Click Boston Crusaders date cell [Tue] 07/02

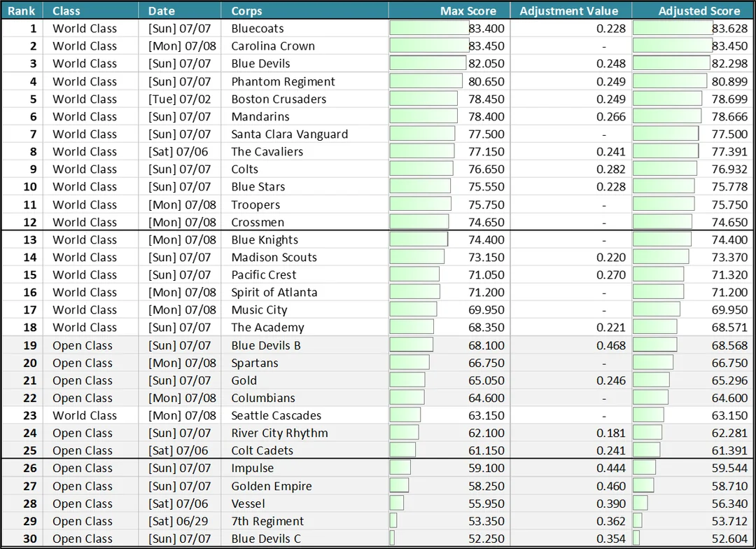click(x=179, y=99)
